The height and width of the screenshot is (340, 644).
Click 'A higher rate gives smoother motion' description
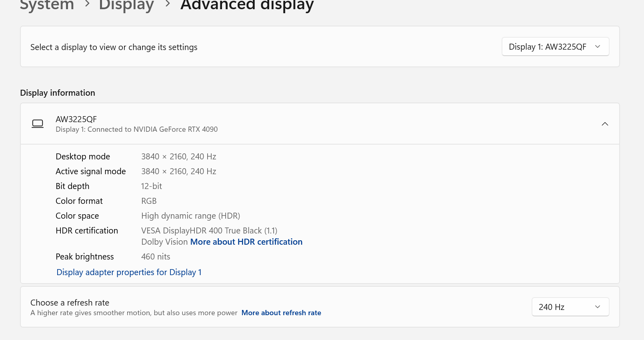[134, 313]
